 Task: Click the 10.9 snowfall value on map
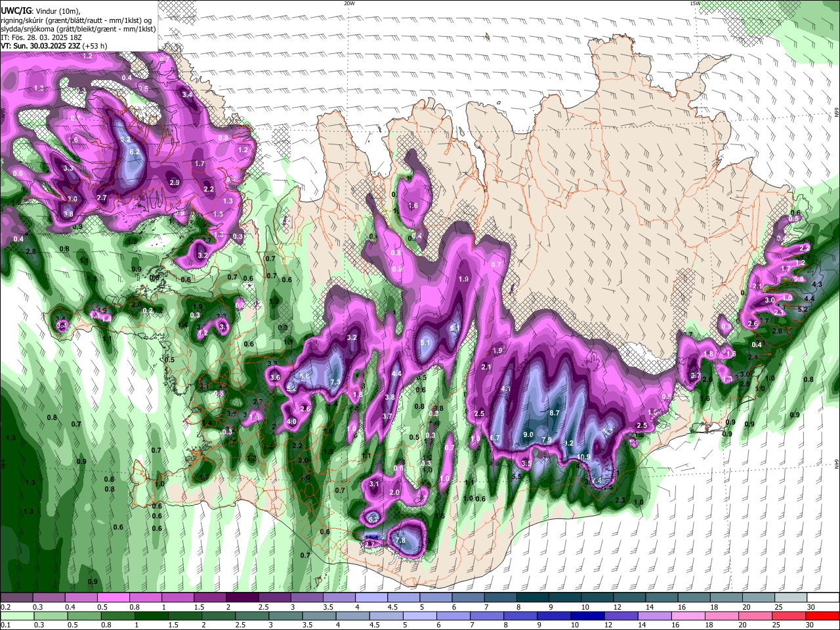coord(584,457)
